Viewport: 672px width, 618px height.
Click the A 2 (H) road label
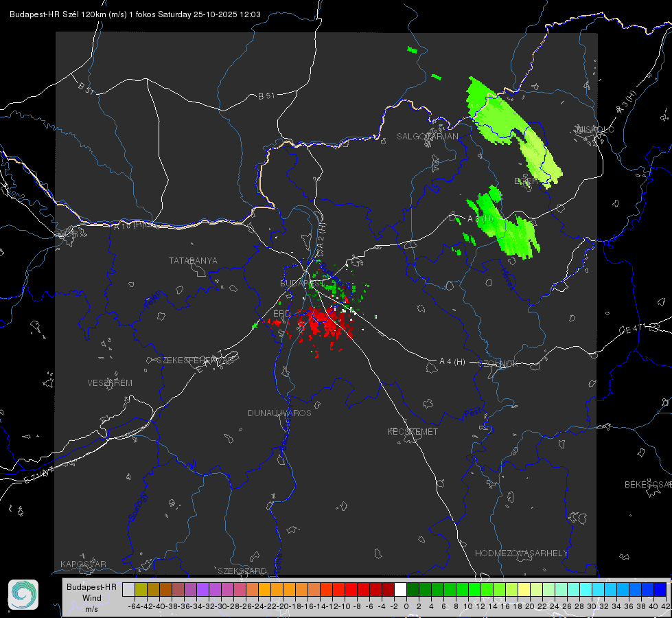coord(321,235)
